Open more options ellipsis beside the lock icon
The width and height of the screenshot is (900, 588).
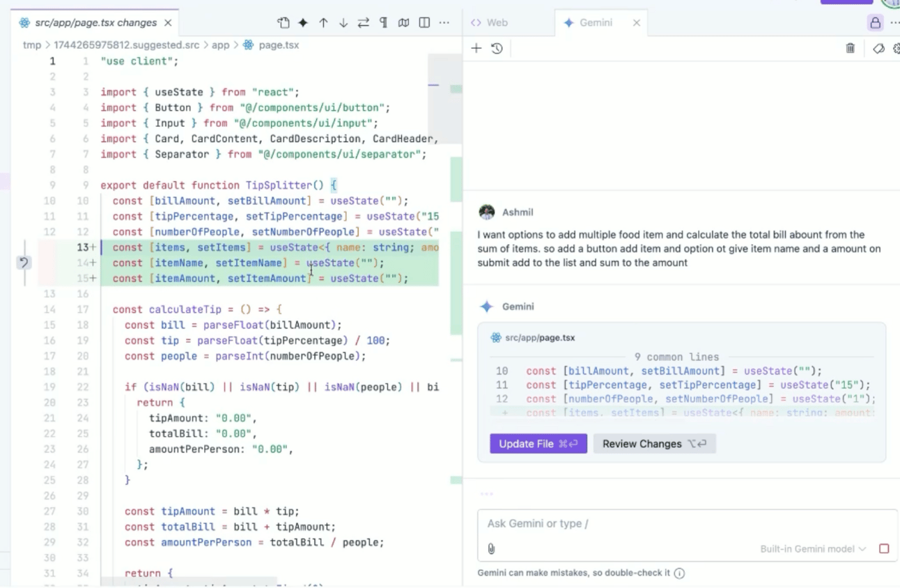(894, 23)
